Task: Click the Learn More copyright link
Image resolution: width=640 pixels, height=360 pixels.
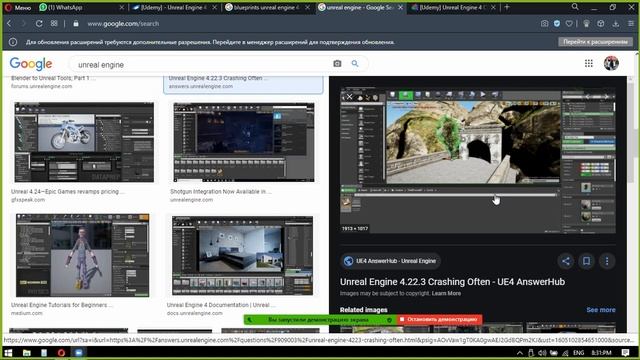Action: 446,293
